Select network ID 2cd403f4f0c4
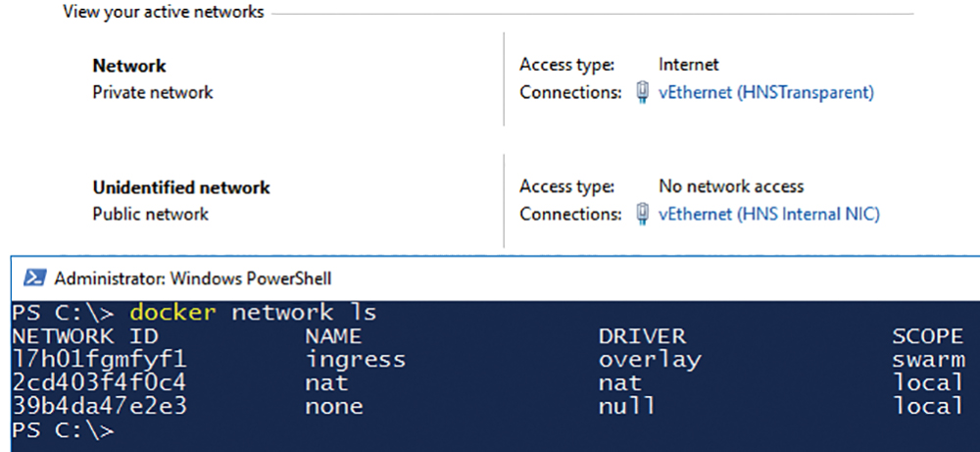Image resolution: width=980 pixels, height=452 pixels. pos(99,382)
